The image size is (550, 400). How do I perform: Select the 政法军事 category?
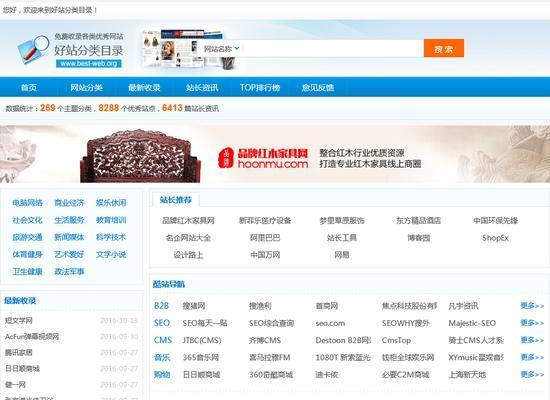(69, 272)
